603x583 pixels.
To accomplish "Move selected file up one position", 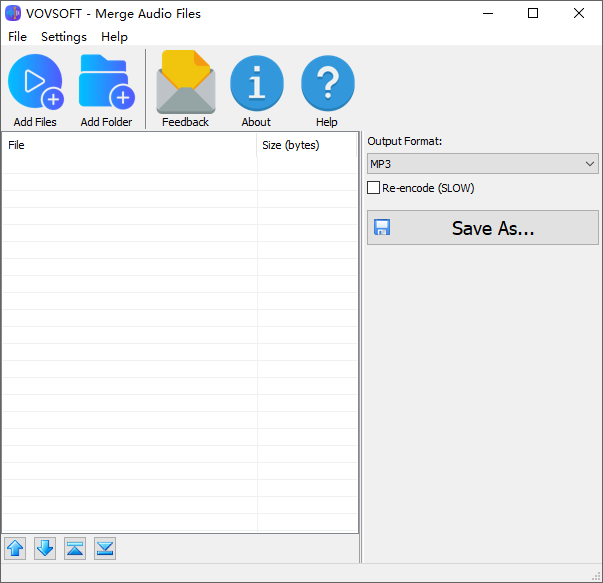I will coord(15,548).
